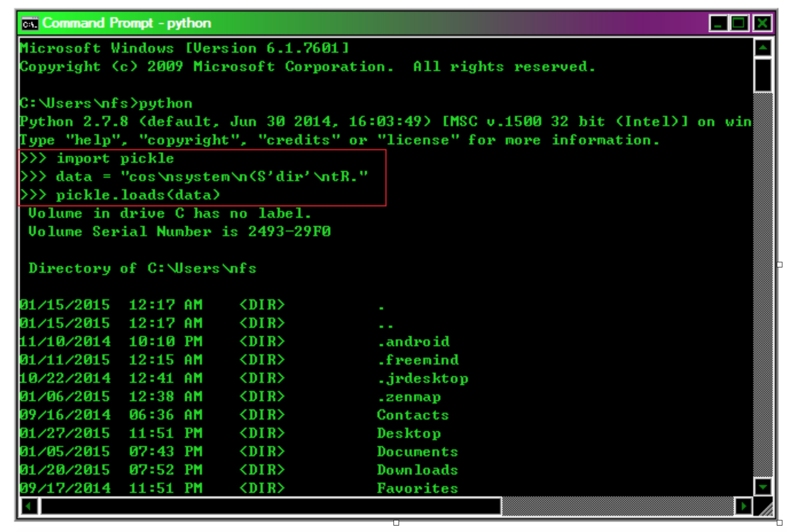Click the horizontal scrollbar right arrow
This screenshot has width=787, height=532.
click(744, 507)
